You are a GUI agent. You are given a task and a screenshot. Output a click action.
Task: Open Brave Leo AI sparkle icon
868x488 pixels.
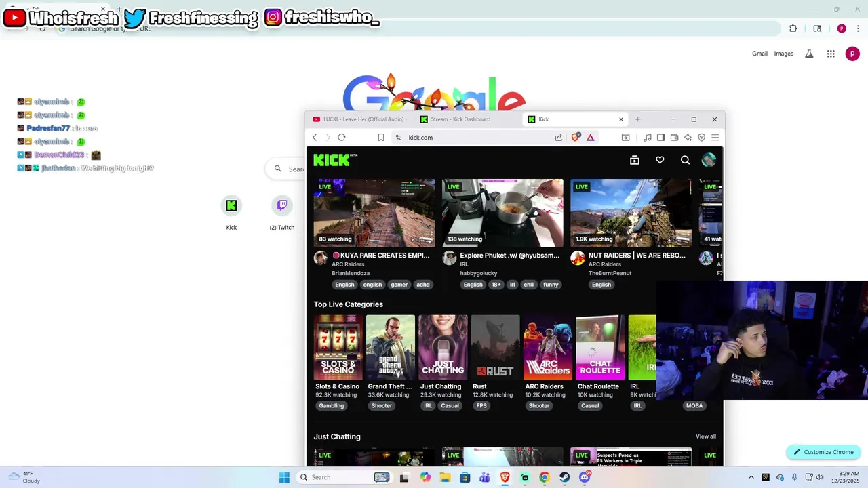tap(688, 138)
